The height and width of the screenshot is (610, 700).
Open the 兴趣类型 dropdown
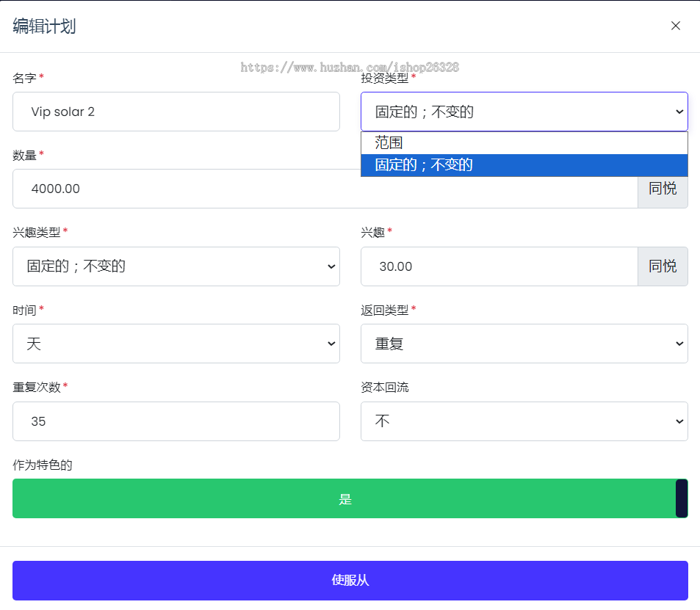click(176, 266)
